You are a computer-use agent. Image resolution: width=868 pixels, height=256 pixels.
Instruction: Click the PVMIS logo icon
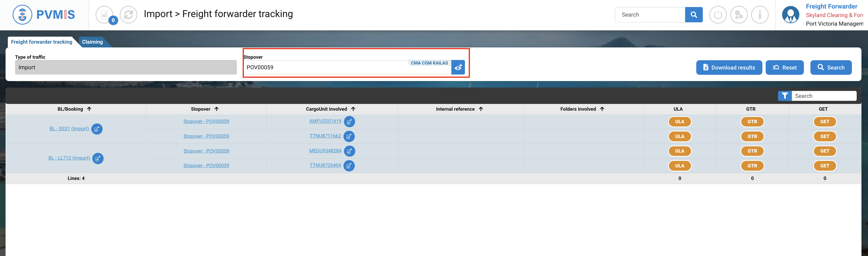click(x=22, y=15)
